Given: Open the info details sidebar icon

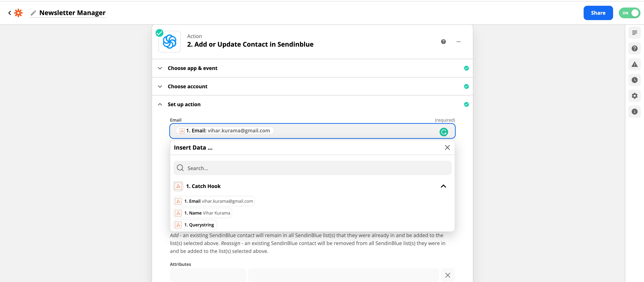Looking at the screenshot, I should pos(634,112).
